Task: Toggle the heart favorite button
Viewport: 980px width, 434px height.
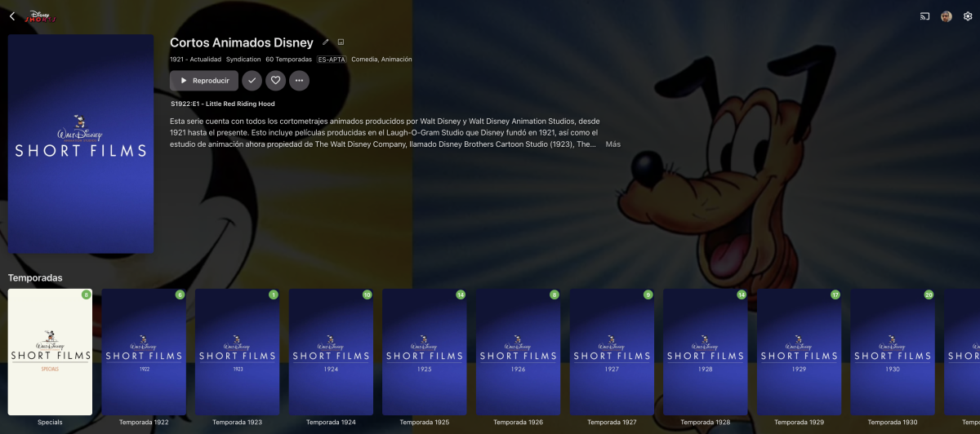Action: (276, 81)
